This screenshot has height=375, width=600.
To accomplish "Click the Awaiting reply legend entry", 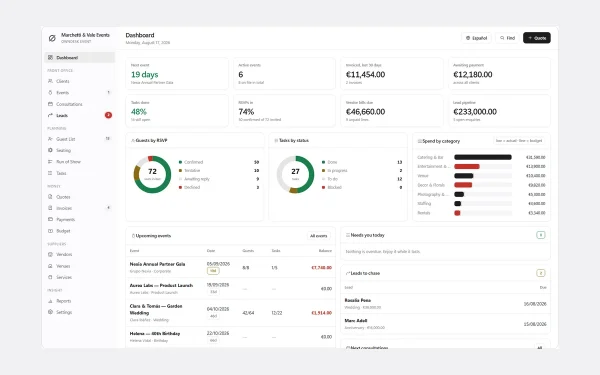I will [x=219, y=179].
